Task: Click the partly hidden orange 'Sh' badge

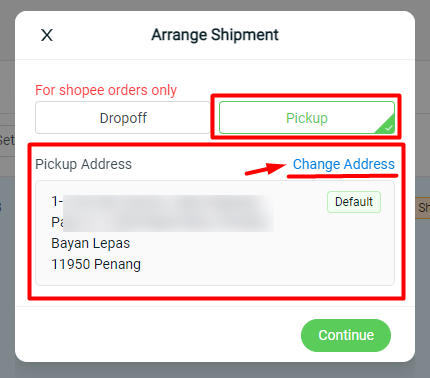Action: tap(422, 208)
